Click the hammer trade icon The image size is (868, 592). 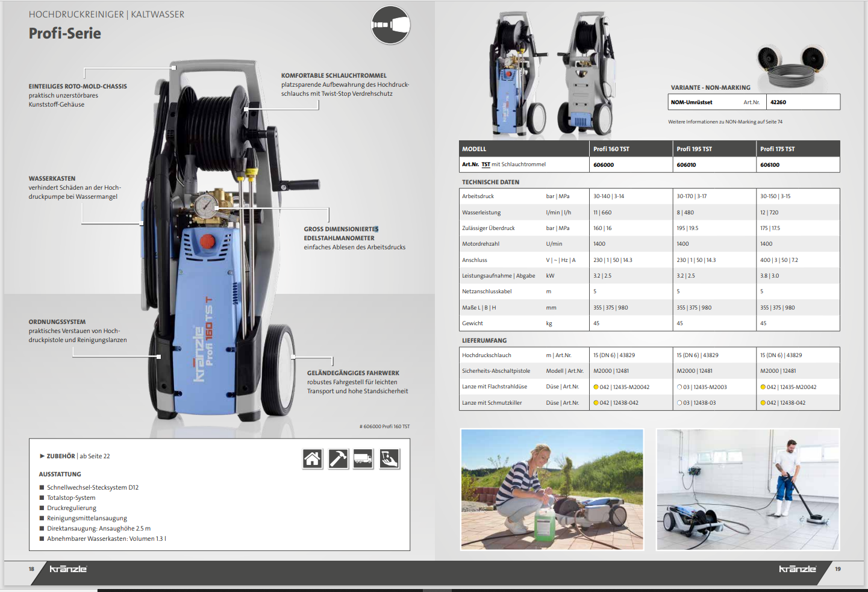338,459
